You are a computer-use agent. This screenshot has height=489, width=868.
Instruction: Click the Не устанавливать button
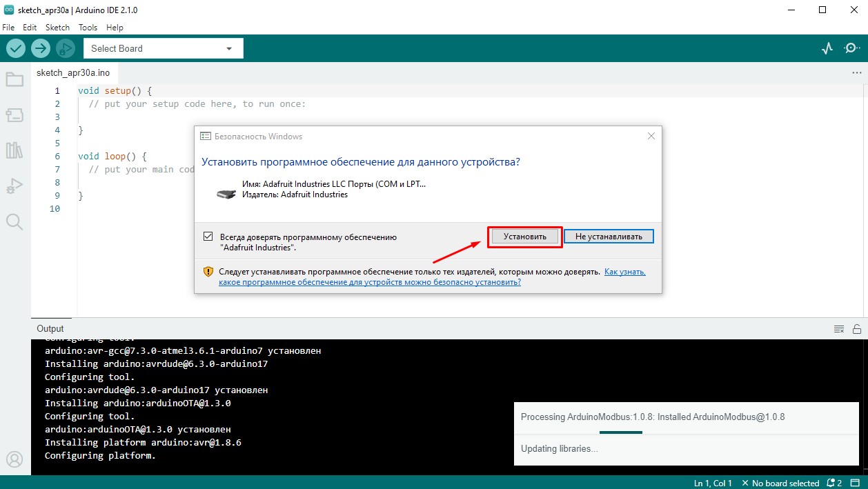[x=609, y=236]
